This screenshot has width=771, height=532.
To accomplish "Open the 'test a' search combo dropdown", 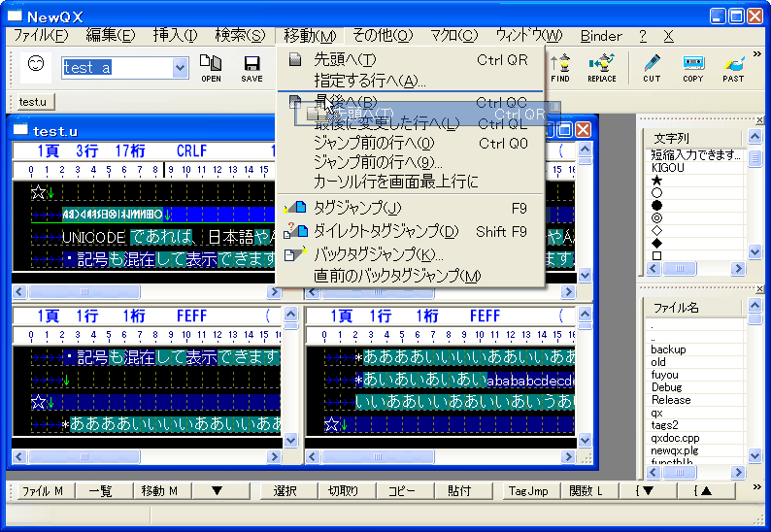I will pos(181,67).
